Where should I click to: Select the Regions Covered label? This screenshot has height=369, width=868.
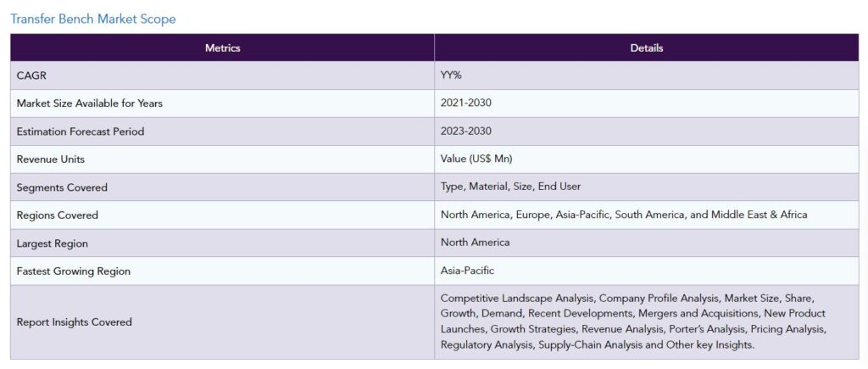(x=58, y=215)
